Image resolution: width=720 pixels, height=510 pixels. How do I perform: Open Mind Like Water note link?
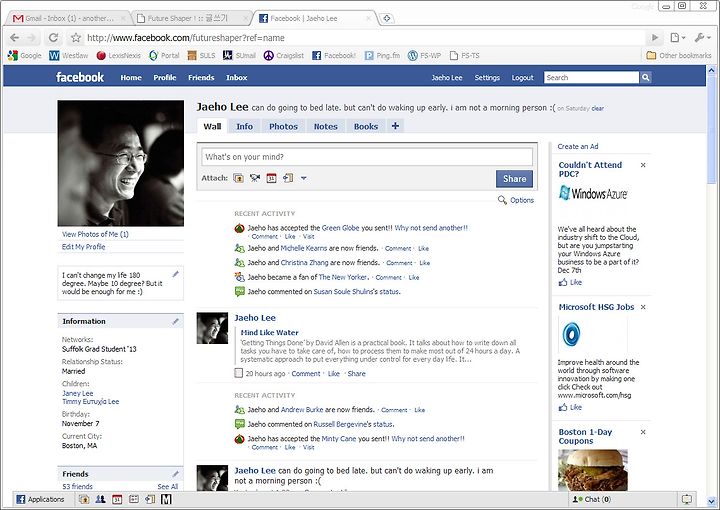pyautogui.click(x=270, y=332)
